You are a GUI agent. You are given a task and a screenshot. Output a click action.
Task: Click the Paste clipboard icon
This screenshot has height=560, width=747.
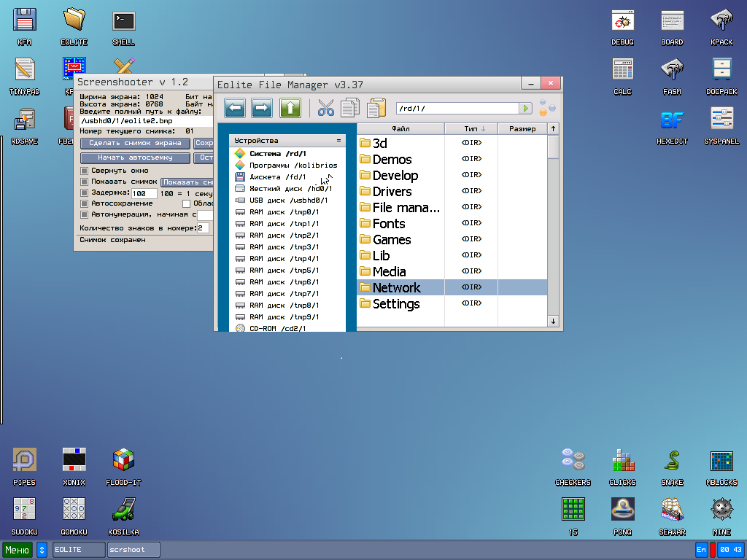tap(376, 109)
